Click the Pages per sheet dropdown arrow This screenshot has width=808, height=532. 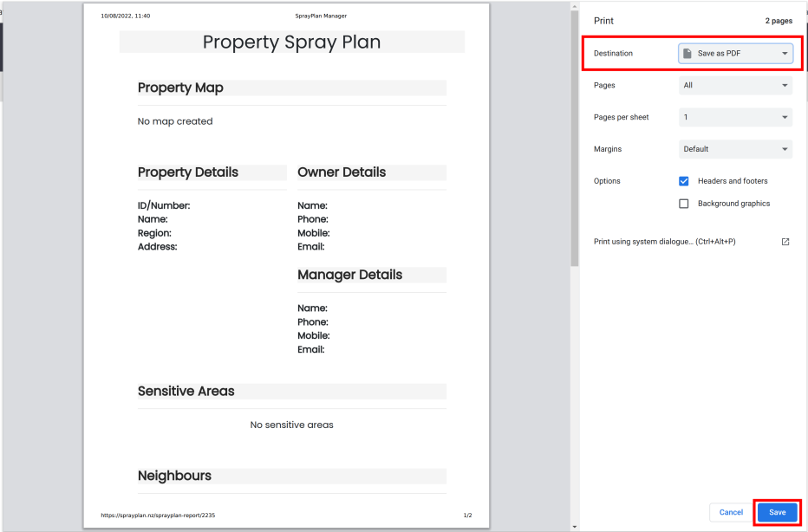click(x=785, y=117)
